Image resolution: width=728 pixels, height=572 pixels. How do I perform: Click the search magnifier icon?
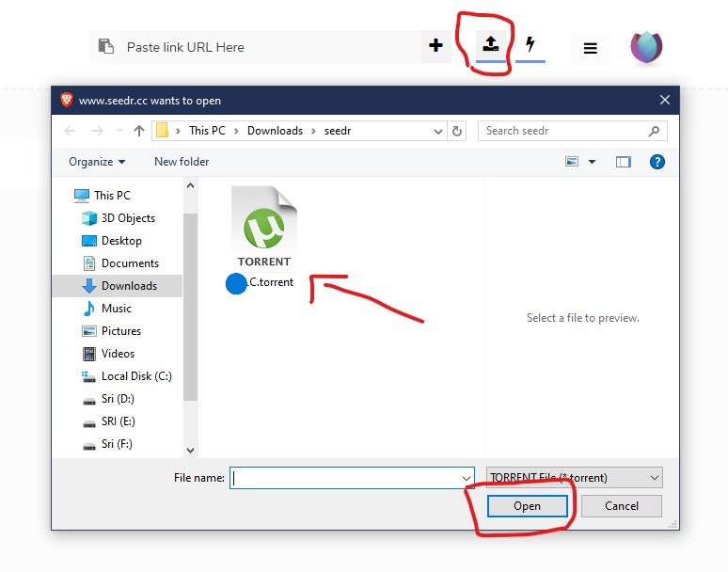click(x=654, y=132)
